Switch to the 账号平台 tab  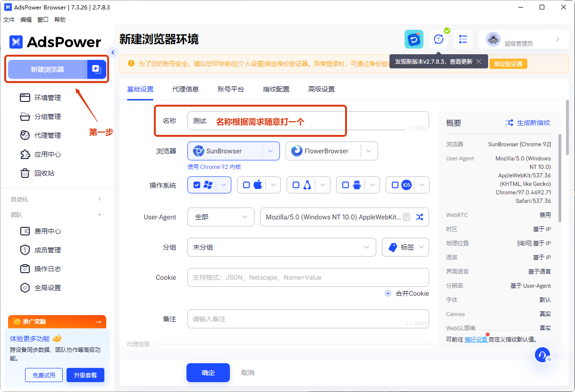coord(231,89)
